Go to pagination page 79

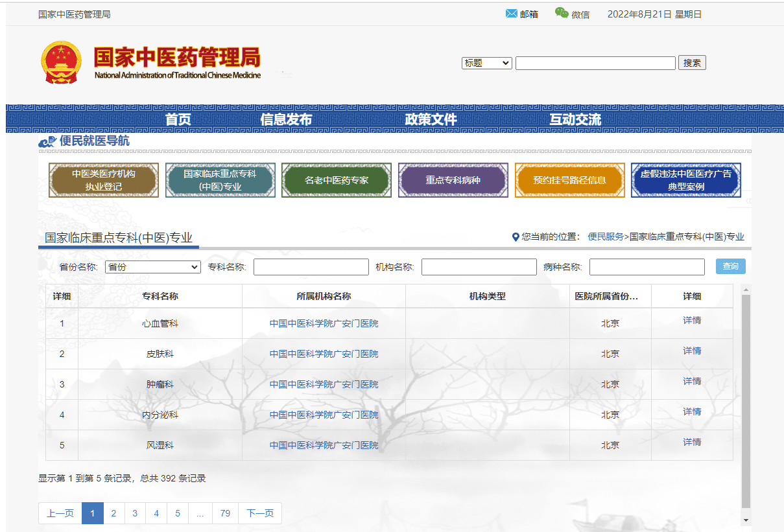click(x=225, y=513)
